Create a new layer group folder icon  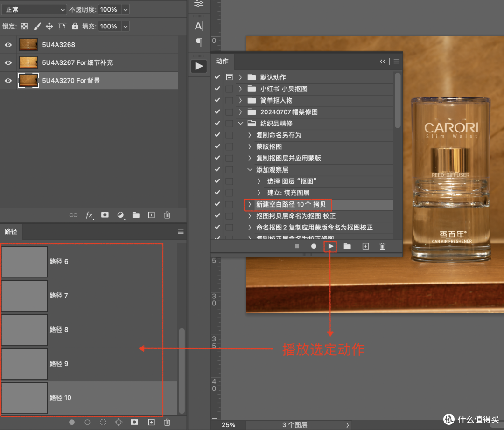point(136,215)
